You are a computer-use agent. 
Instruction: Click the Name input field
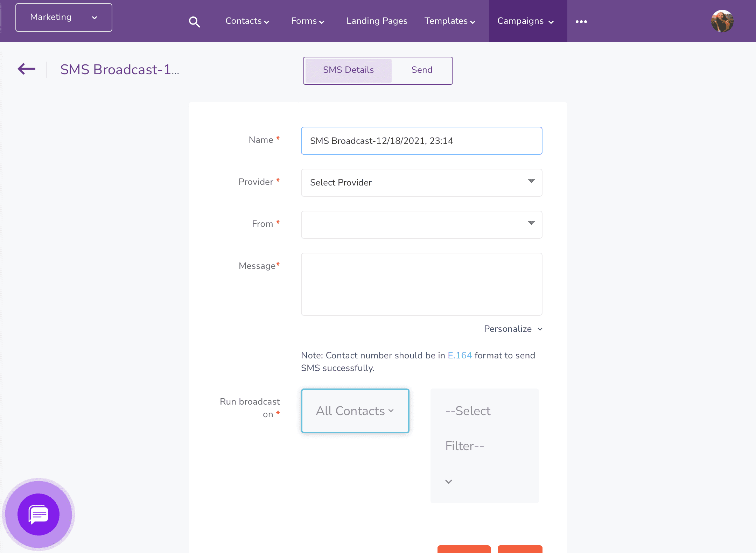421,141
